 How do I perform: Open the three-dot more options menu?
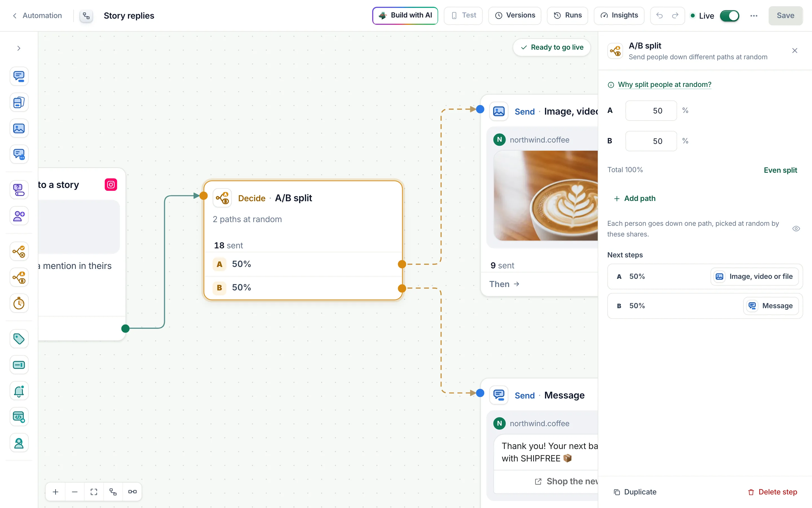pos(754,16)
